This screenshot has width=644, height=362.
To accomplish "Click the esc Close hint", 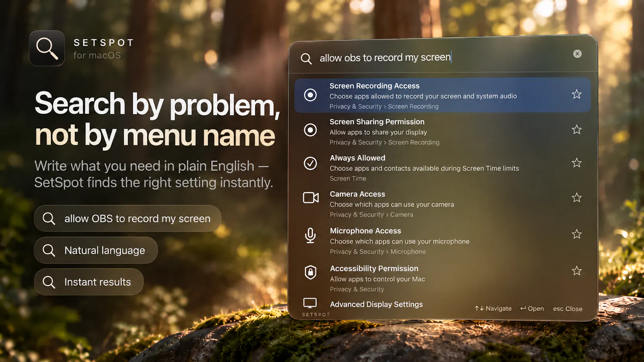I will [x=568, y=309].
